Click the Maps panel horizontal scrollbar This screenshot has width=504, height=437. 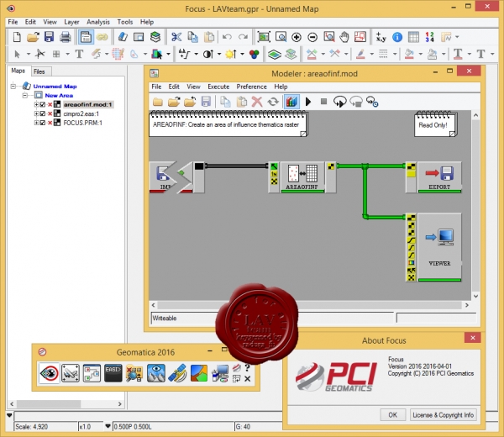click(x=66, y=404)
